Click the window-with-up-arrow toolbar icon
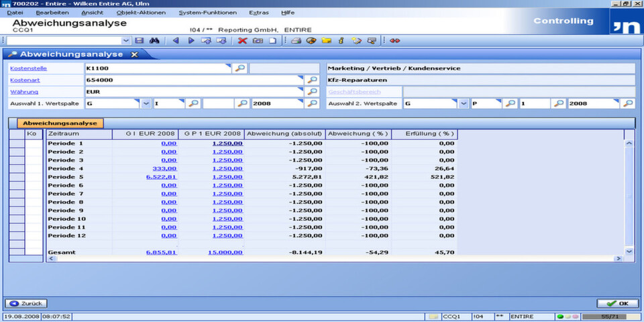Viewport: 644px width, 322px height. coord(206,41)
